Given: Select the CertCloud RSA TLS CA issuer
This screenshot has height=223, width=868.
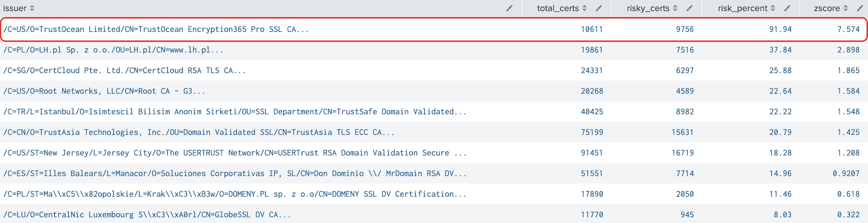Looking at the screenshot, I should click(x=125, y=70).
